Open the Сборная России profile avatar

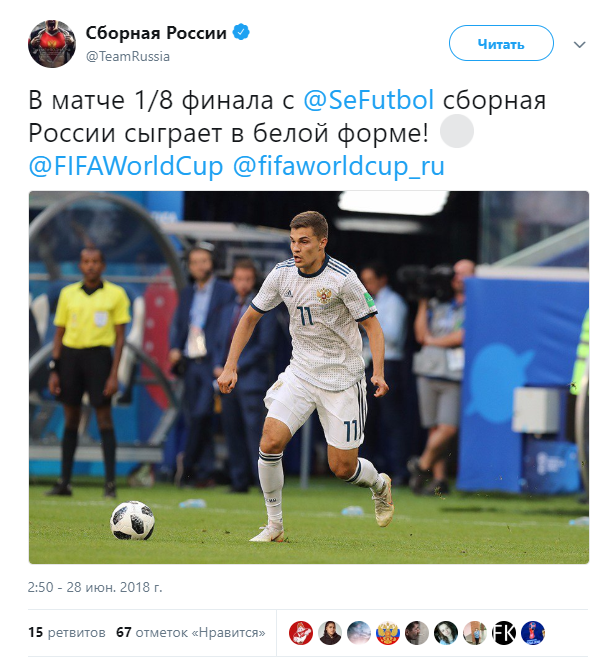tap(52, 44)
